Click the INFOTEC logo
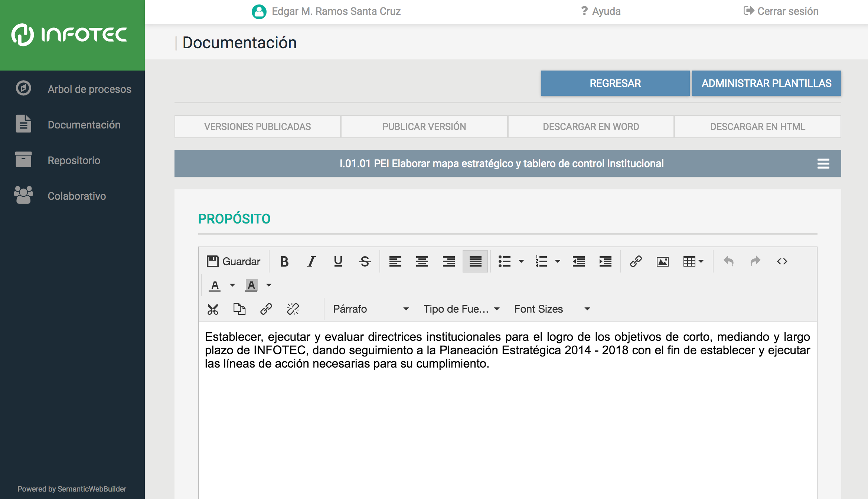 [69, 35]
